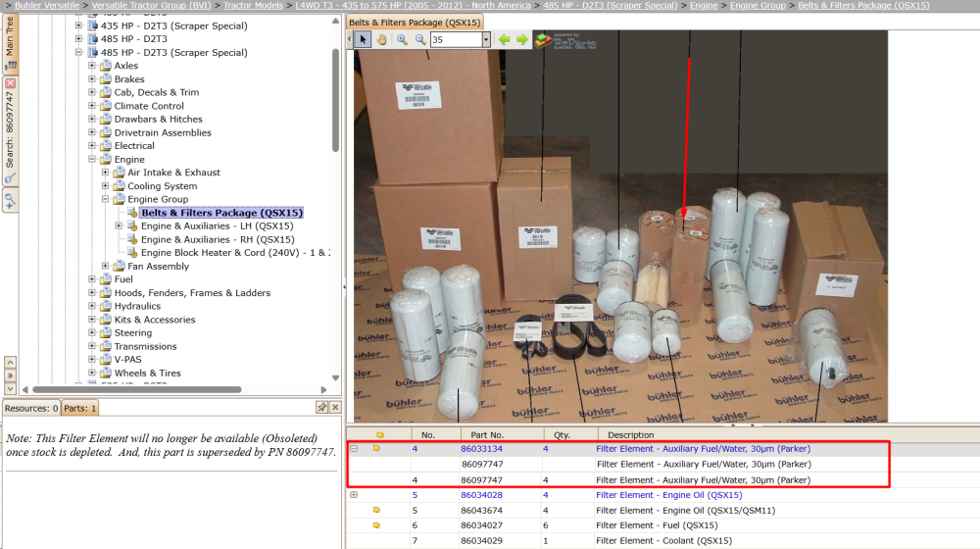Open the Buhler Versatile breadcrumb link
The width and height of the screenshot is (980, 549).
47,5
